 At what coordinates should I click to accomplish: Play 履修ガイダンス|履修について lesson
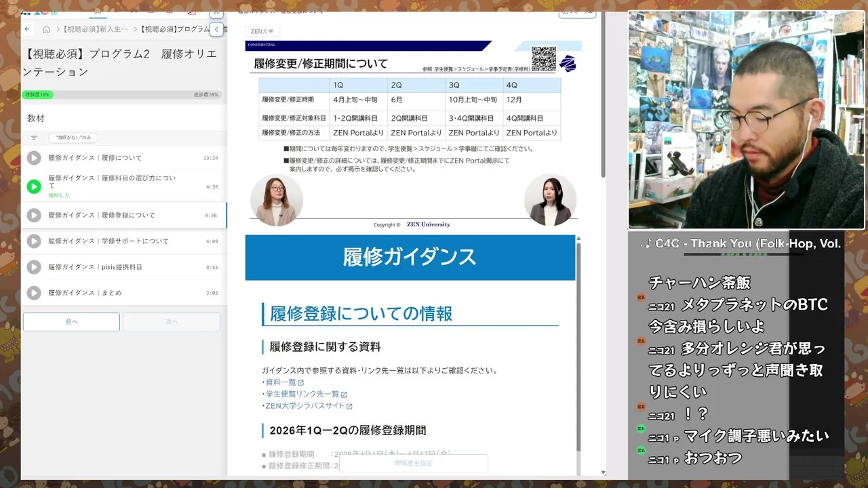click(x=34, y=158)
